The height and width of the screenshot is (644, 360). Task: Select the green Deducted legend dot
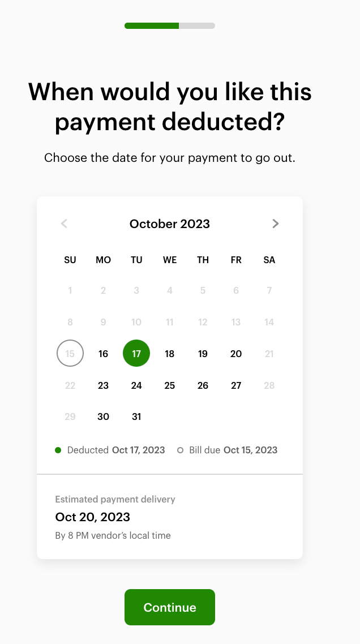pos(58,450)
